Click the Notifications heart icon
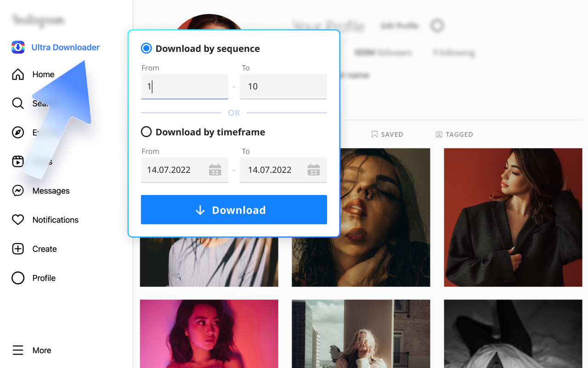 tap(17, 219)
